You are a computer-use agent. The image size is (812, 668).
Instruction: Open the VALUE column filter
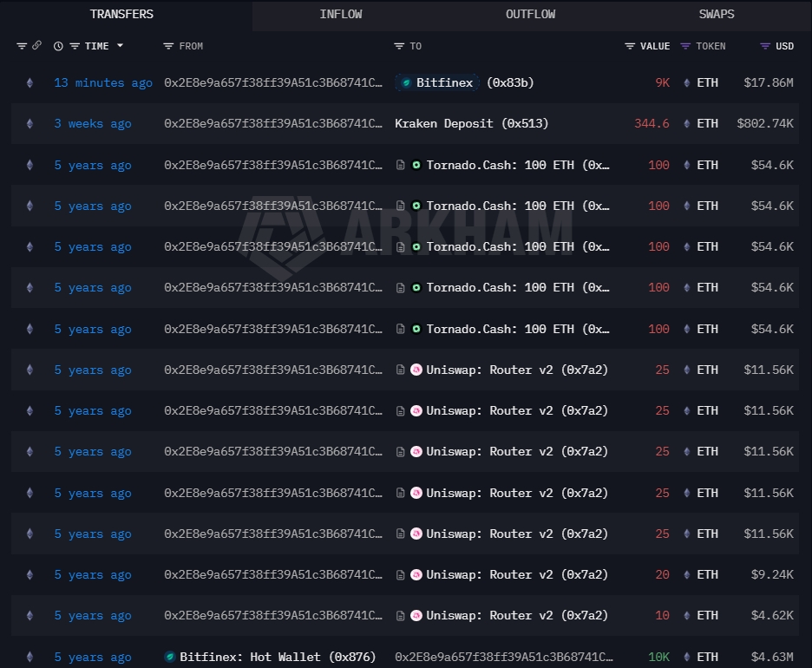(x=630, y=46)
